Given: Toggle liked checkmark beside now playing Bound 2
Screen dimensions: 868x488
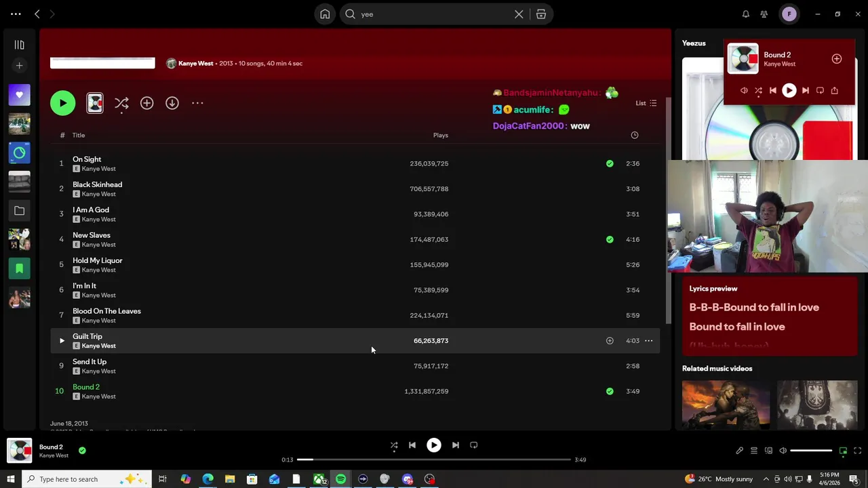Looking at the screenshot, I should coord(82,450).
